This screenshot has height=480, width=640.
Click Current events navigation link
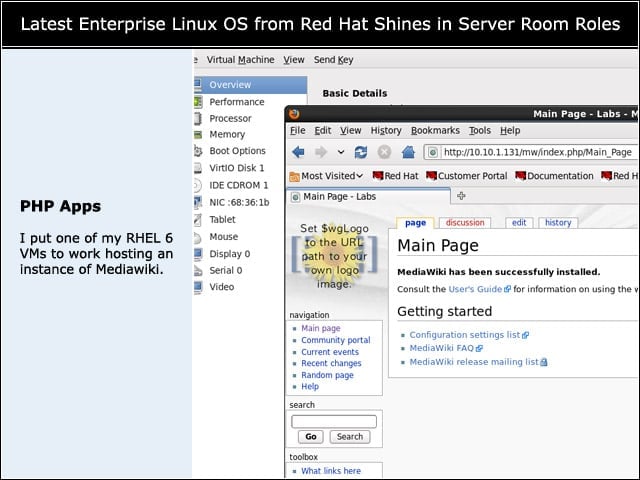point(330,352)
